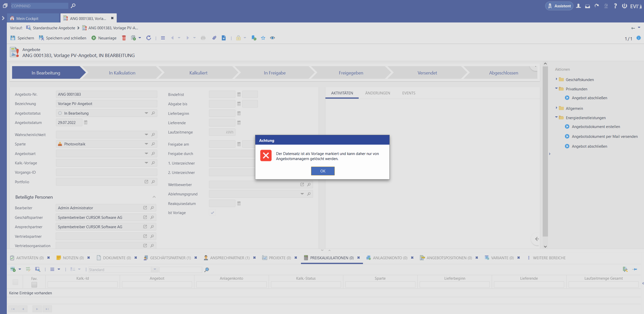This screenshot has width=644, height=314.
Task: Click Speichern und schließen button
Action: [x=63, y=38]
